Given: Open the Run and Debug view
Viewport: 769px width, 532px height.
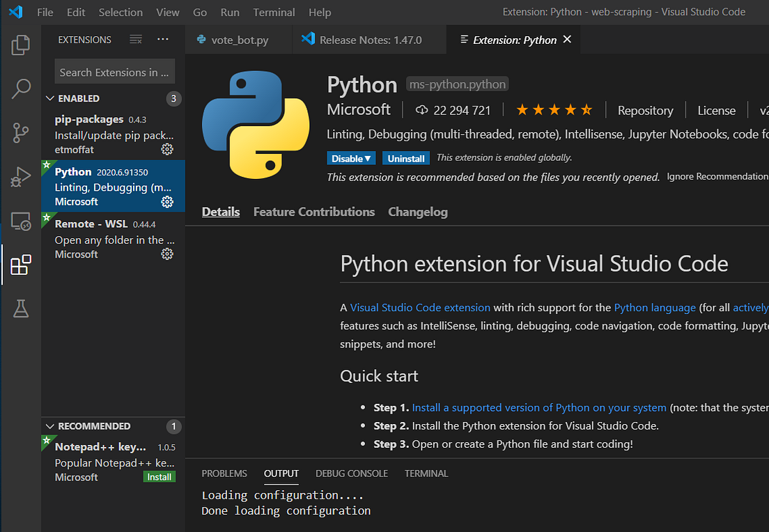Looking at the screenshot, I should 21,177.
